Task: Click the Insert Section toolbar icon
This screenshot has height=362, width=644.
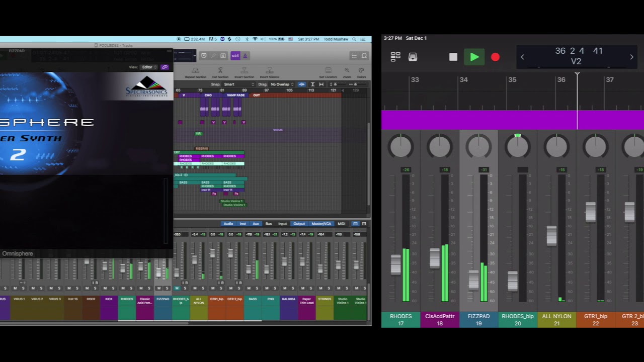Action: [x=244, y=72]
